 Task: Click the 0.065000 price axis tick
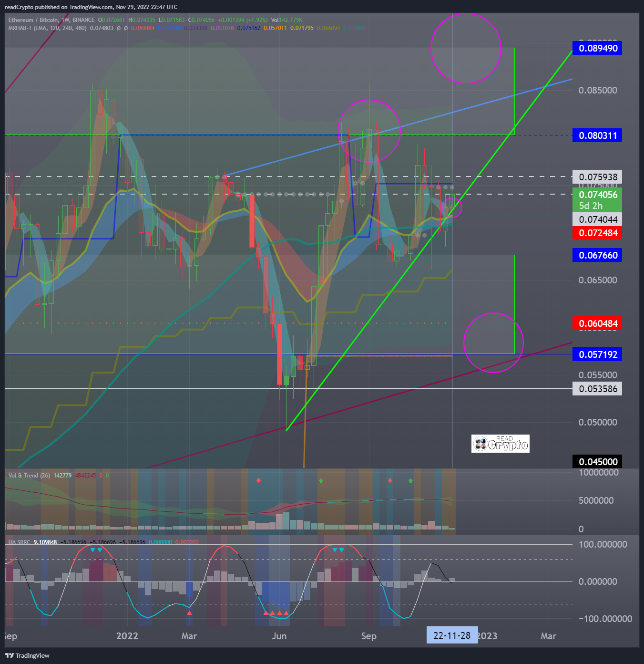click(598, 280)
